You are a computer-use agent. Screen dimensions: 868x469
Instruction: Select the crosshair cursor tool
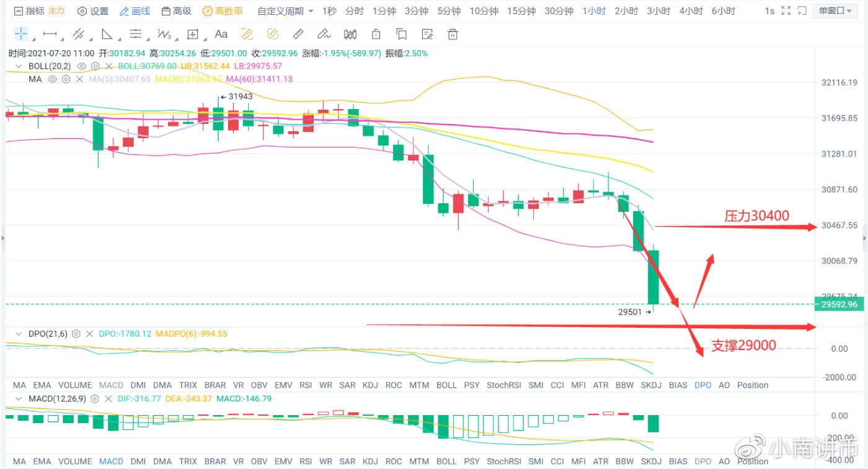click(x=20, y=34)
